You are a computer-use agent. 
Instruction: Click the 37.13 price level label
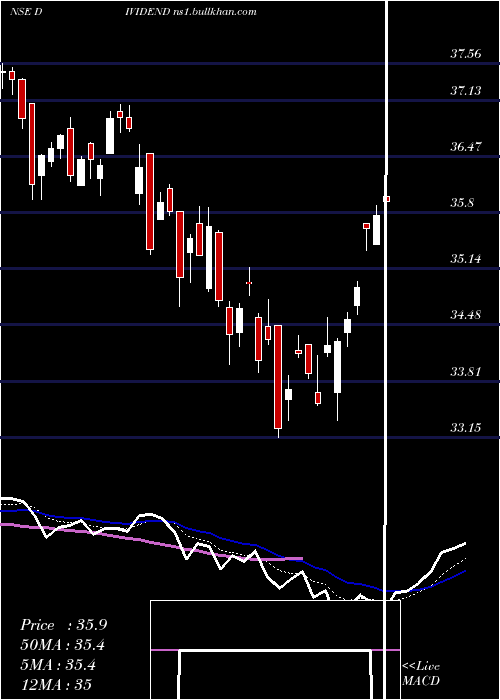pyautogui.click(x=466, y=91)
